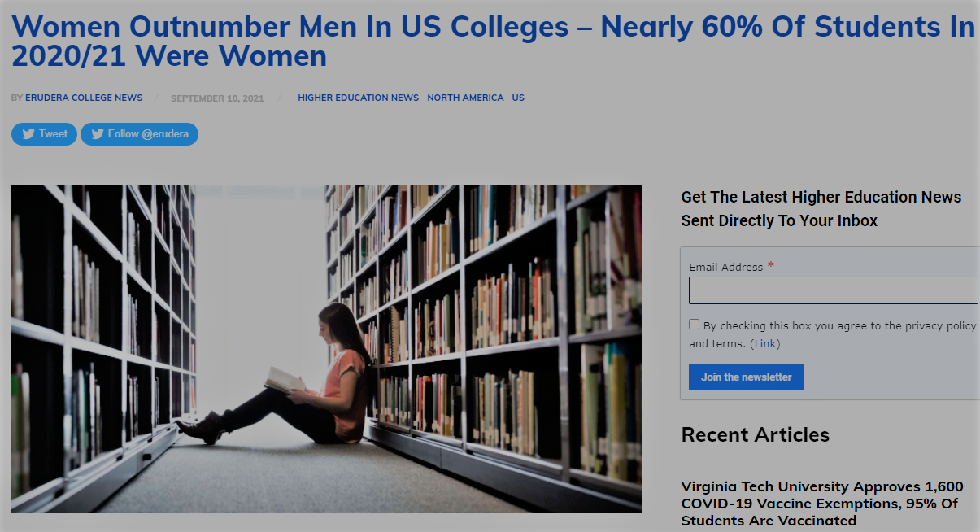Click the September 10, 2021 publish date
The image size is (980, 532).
click(217, 98)
